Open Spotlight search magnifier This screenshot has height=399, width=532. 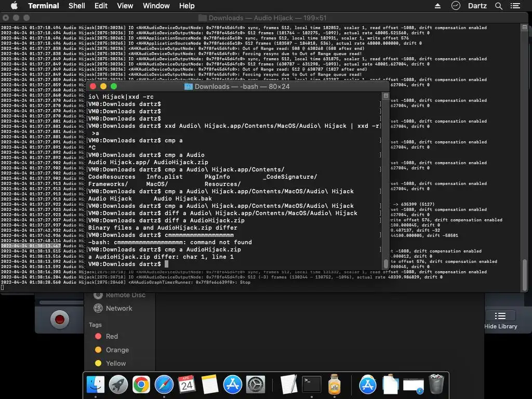(x=498, y=6)
